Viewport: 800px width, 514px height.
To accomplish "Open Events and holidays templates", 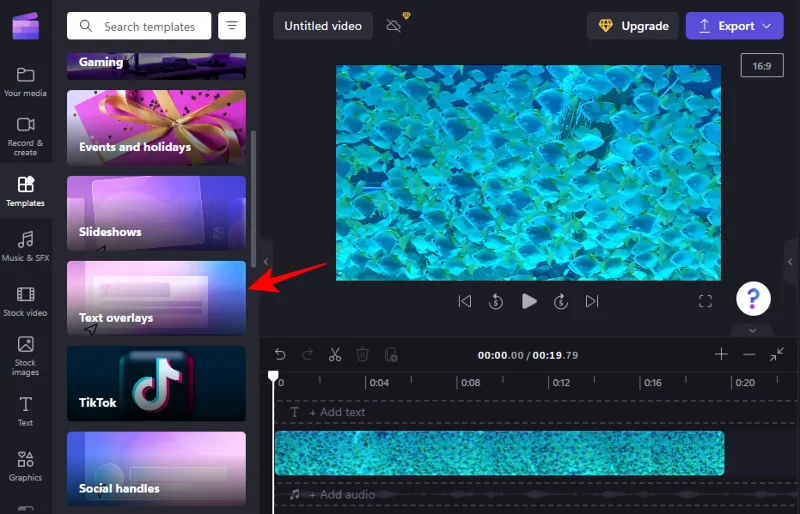I will click(156, 128).
